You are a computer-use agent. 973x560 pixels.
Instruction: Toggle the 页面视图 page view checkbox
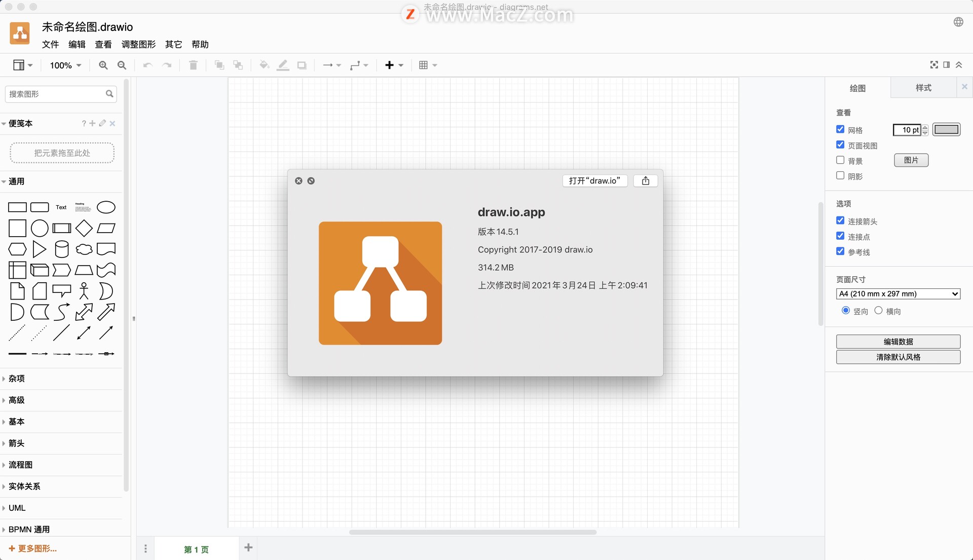pos(840,145)
